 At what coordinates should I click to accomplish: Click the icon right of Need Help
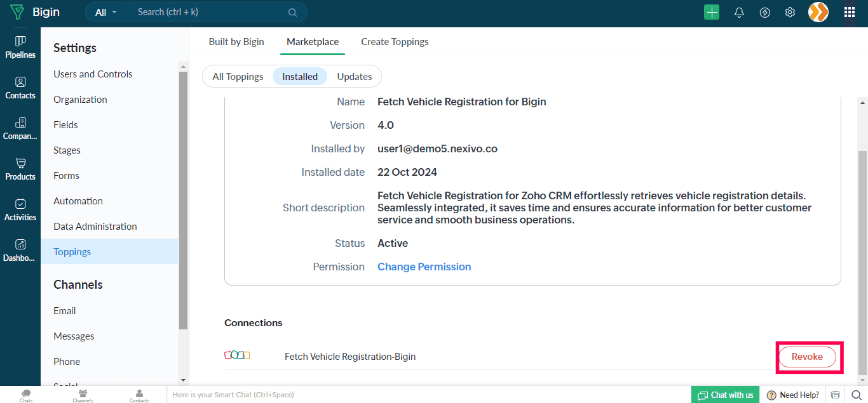tap(835, 395)
